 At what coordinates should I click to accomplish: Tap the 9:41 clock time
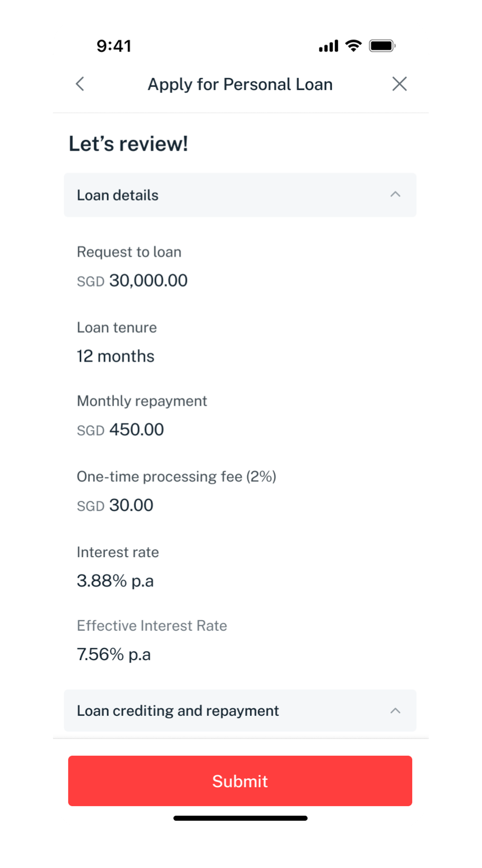[x=114, y=46]
